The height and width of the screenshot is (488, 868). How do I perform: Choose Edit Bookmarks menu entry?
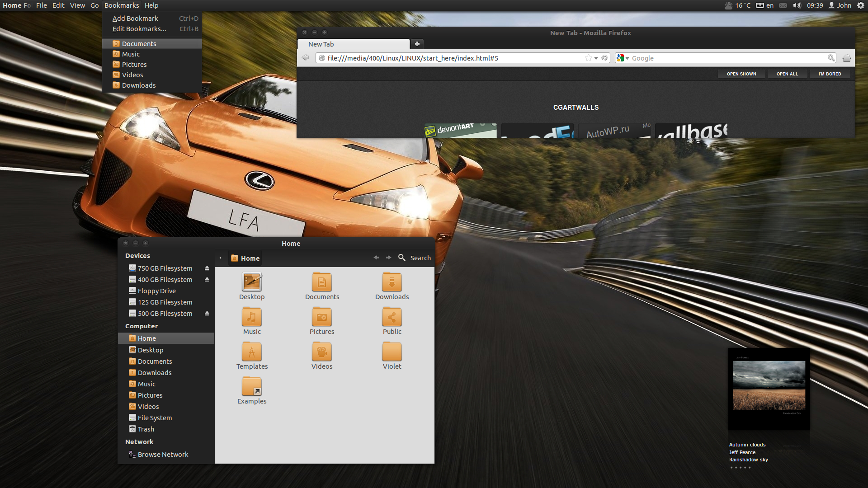point(139,29)
